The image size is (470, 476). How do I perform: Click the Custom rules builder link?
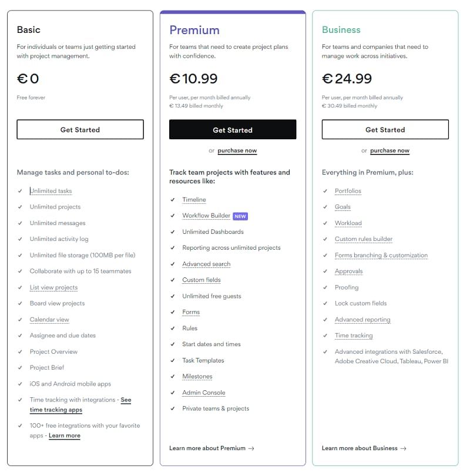tap(362, 239)
